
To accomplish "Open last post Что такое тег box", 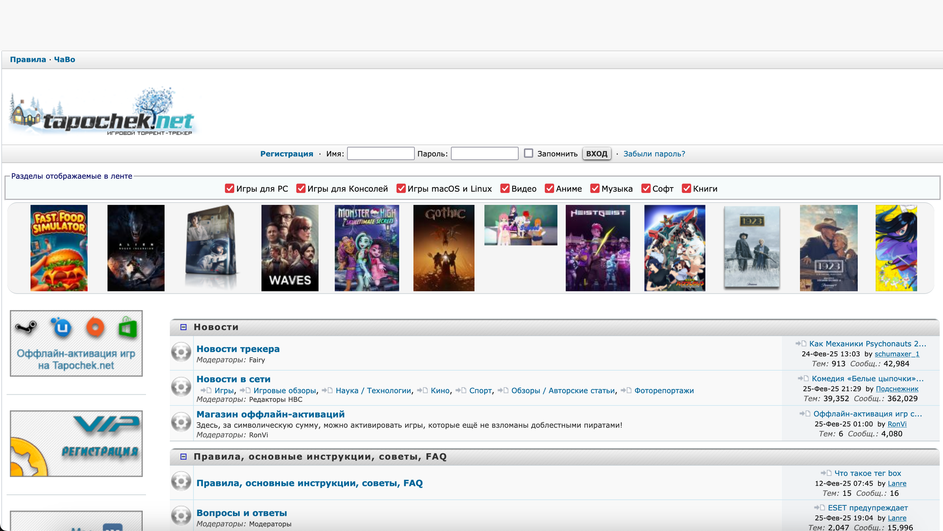I will [x=867, y=473].
